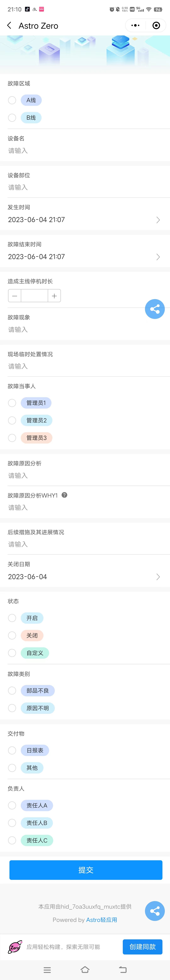The image size is (170, 980).
Task: Select 部品不良 fault category
Action: coord(12,691)
